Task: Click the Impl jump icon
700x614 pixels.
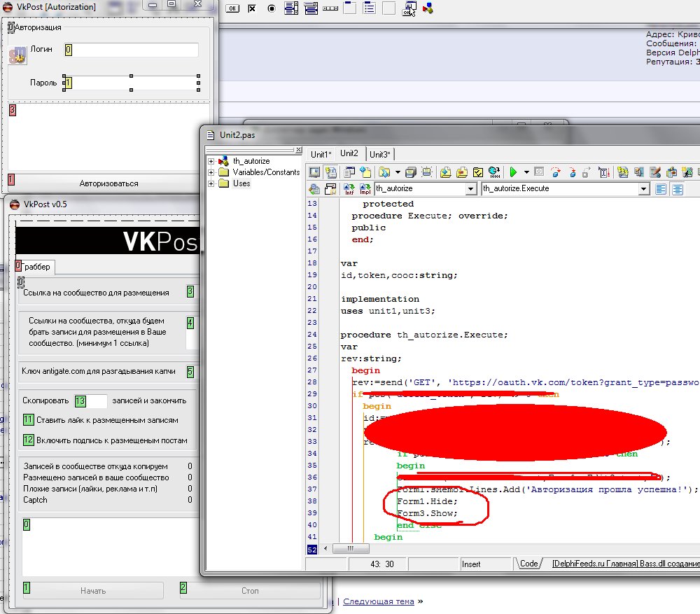Action: 365,189
